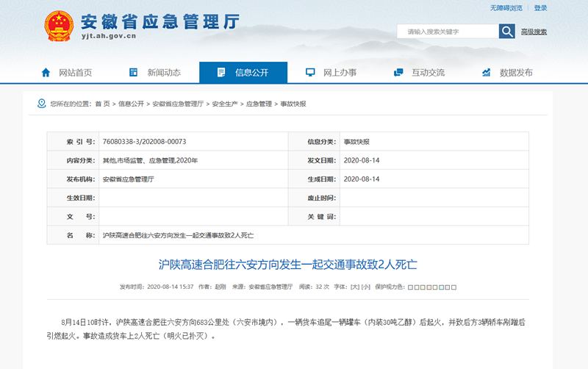
Task: Open the 网上办事 navigation tab
Action: pos(331,72)
